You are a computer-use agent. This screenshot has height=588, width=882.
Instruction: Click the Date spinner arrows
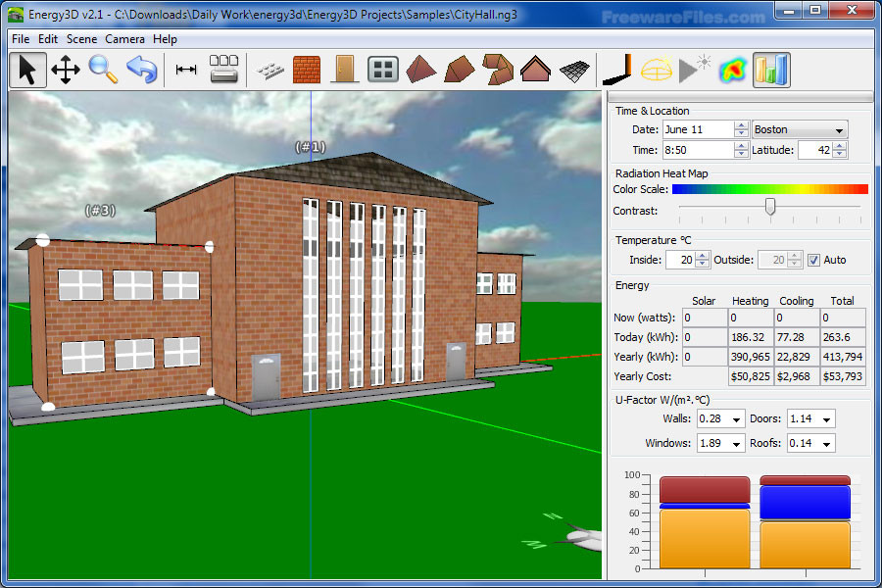[x=742, y=130]
